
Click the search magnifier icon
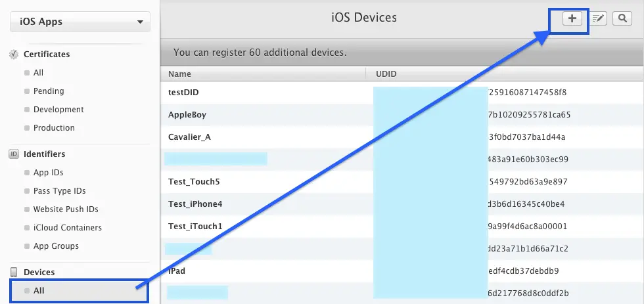coord(622,18)
